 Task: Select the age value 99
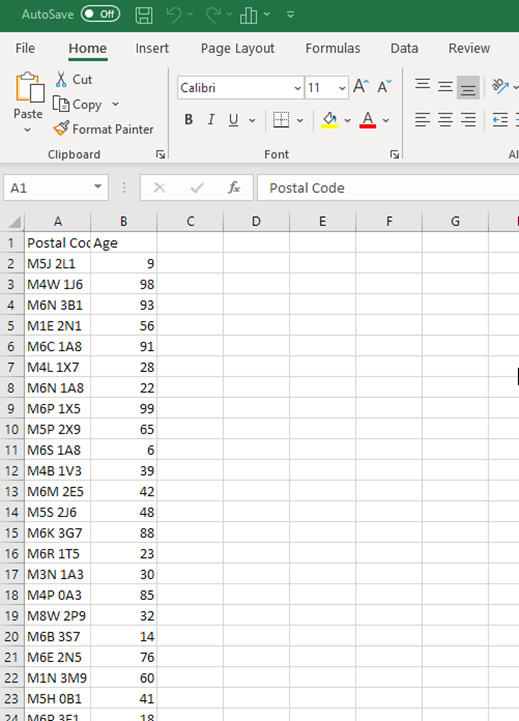coord(124,409)
